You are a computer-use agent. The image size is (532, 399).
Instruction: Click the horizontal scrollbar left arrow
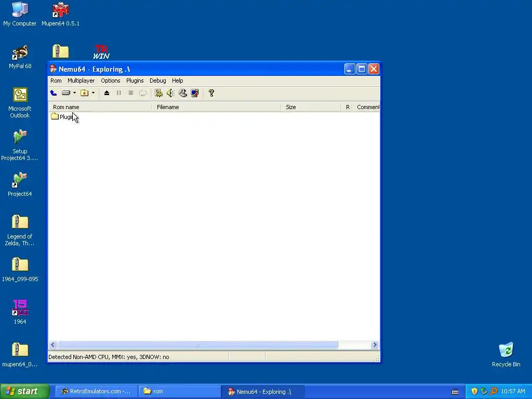(x=52, y=345)
